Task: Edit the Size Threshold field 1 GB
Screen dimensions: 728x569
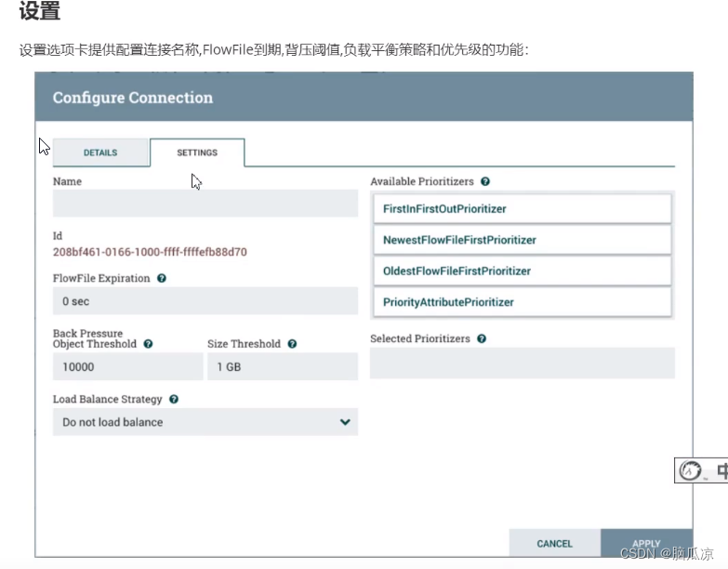Action: (283, 366)
